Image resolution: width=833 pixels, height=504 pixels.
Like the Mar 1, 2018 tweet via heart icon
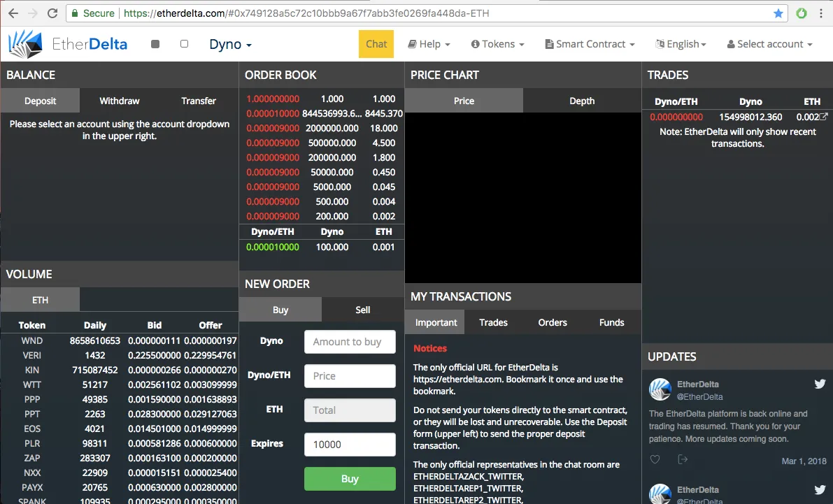[655, 459]
